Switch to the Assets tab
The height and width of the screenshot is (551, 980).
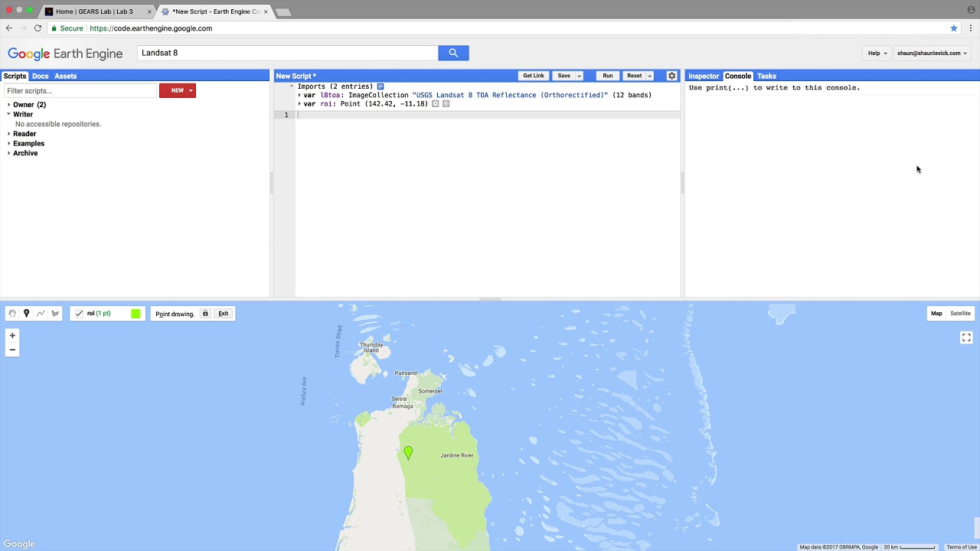click(x=65, y=76)
